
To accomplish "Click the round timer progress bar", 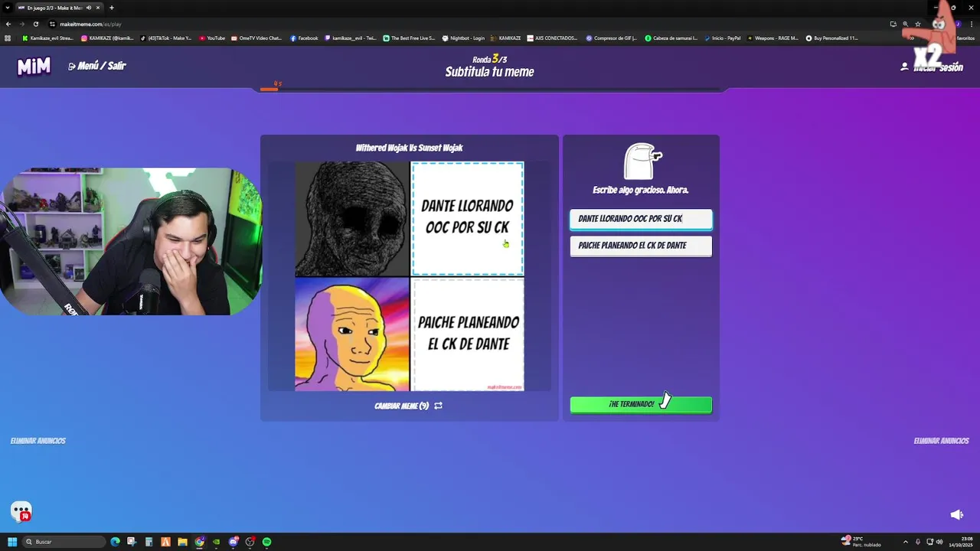I will pyautogui.click(x=490, y=89).
